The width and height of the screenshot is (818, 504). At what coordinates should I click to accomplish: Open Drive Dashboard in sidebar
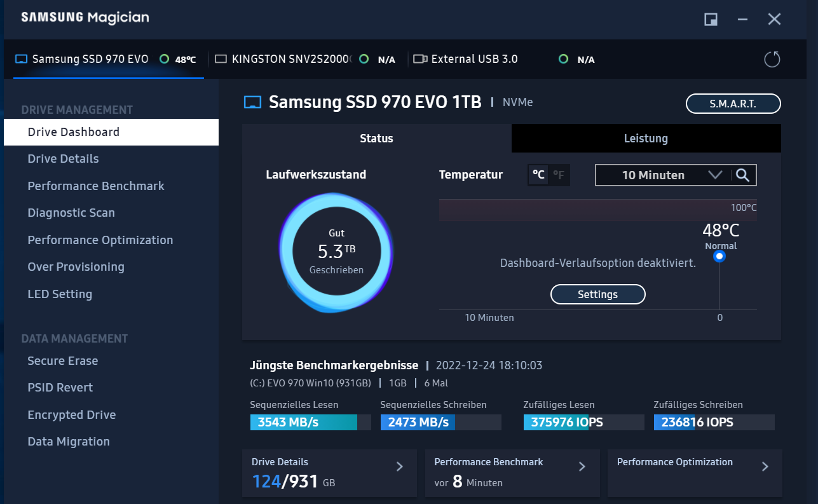click(x=111, y=132)
